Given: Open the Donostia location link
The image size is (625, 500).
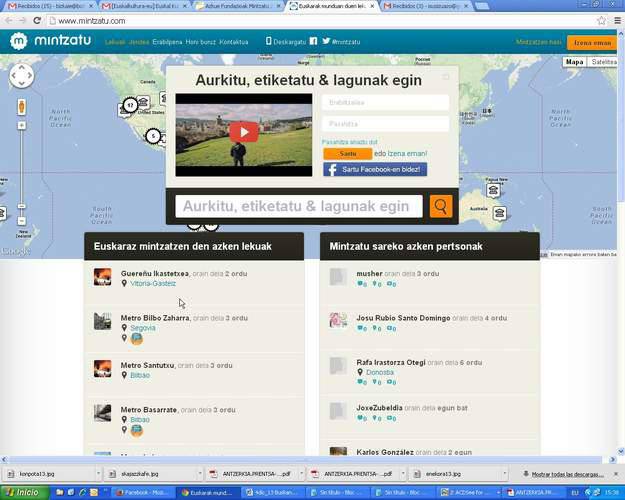Looking at the screenshot, I should click(380, 372).
